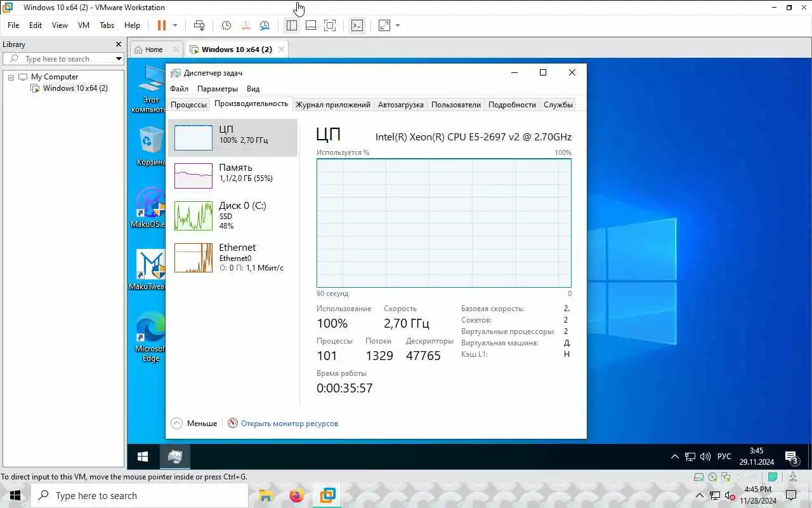
Task: Open the Параметры menu in Task Manager
Action: point(218,89)
